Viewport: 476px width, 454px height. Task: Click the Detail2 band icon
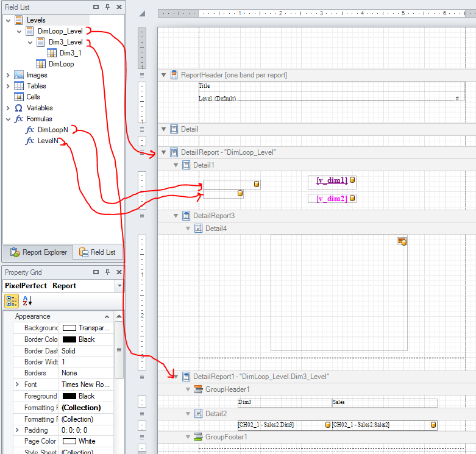(198, 413)
